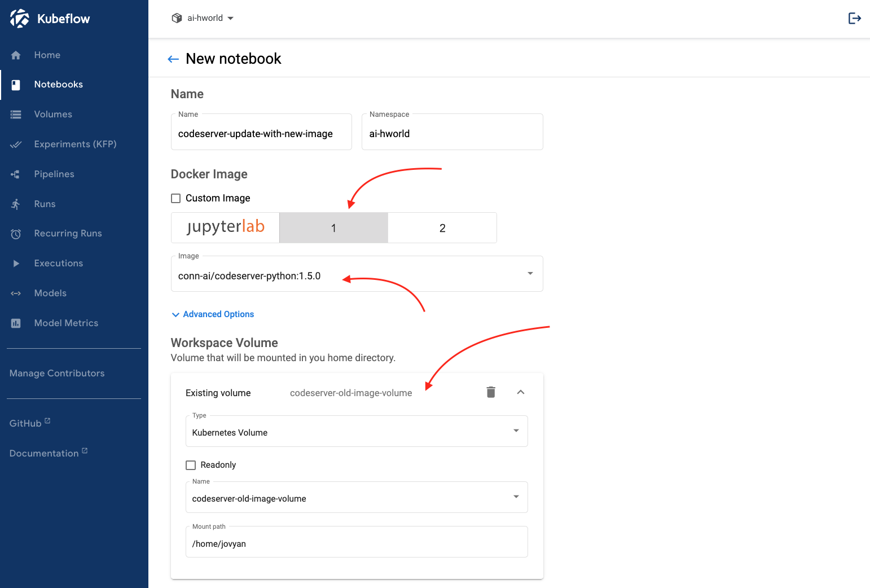
Task: Click the Executions play icon
Action: click(16, 264)
